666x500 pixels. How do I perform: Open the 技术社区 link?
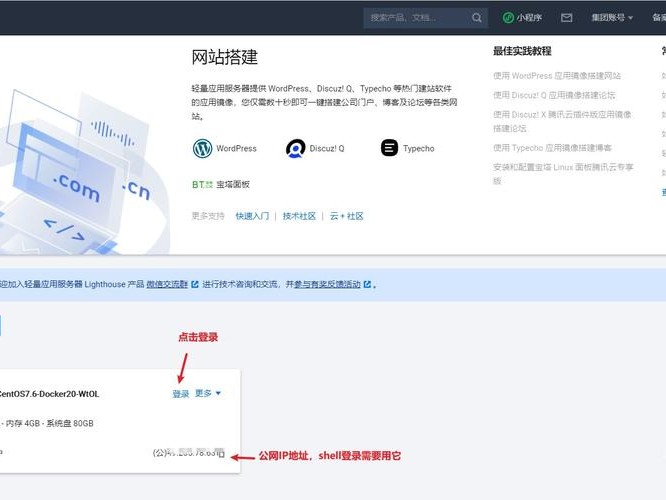point(299,216)
